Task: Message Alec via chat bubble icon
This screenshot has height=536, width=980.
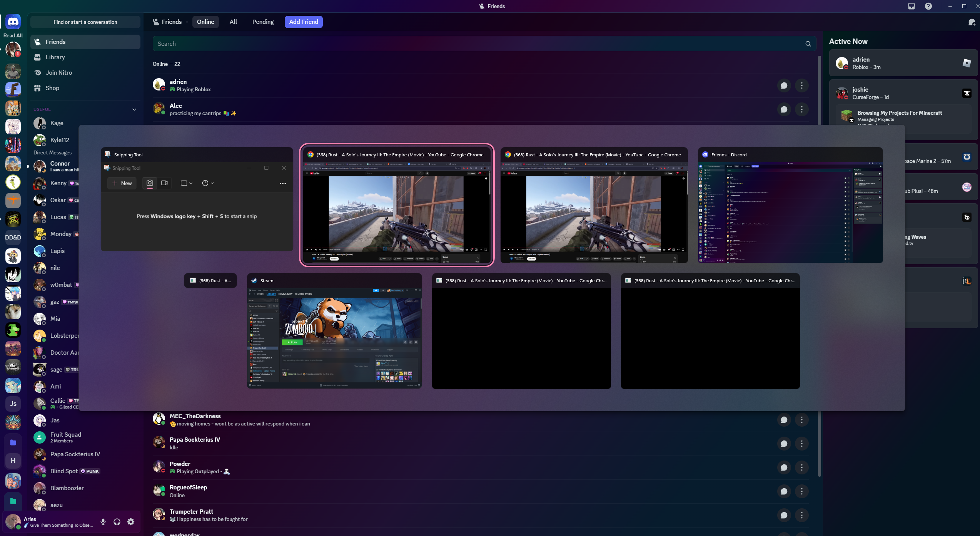Action: (784, 109)
